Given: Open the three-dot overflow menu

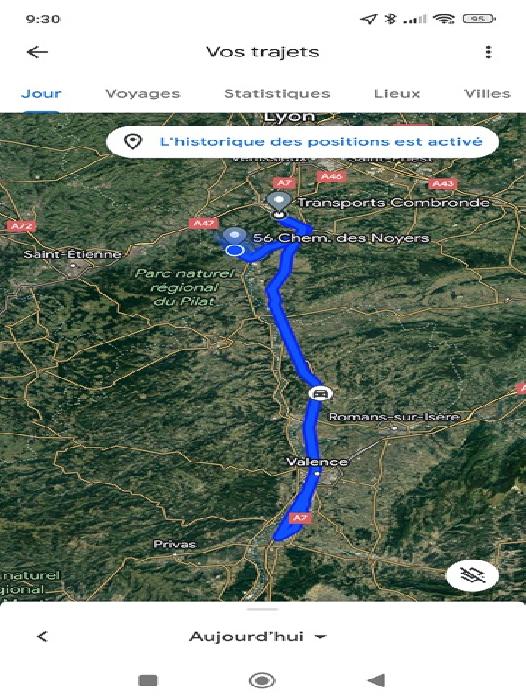Looking at the screenshot, I should (x=488, y=52).
